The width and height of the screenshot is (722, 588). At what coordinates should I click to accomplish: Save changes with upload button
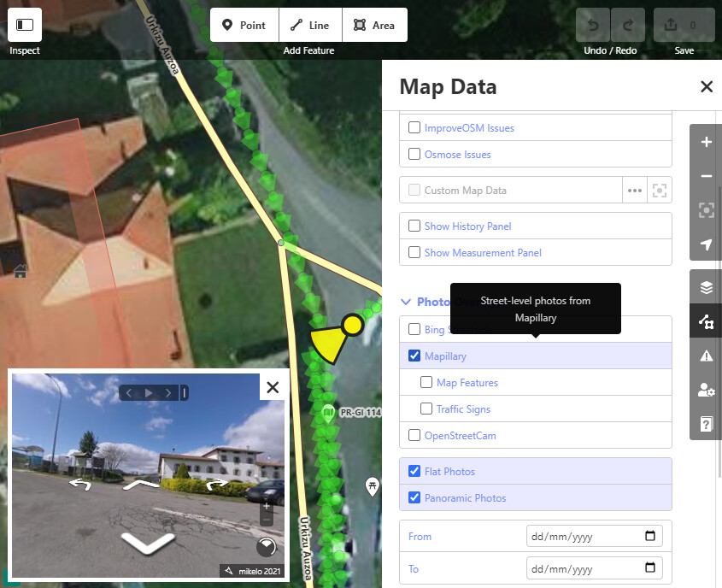(684, 25)
